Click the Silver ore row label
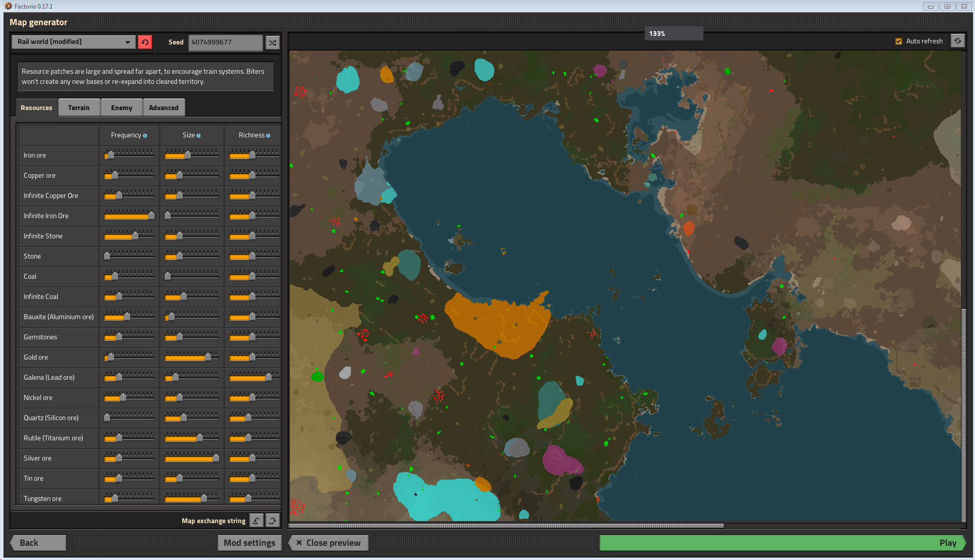The height and width of the screenshot is (560, 975). pos(37,458)
